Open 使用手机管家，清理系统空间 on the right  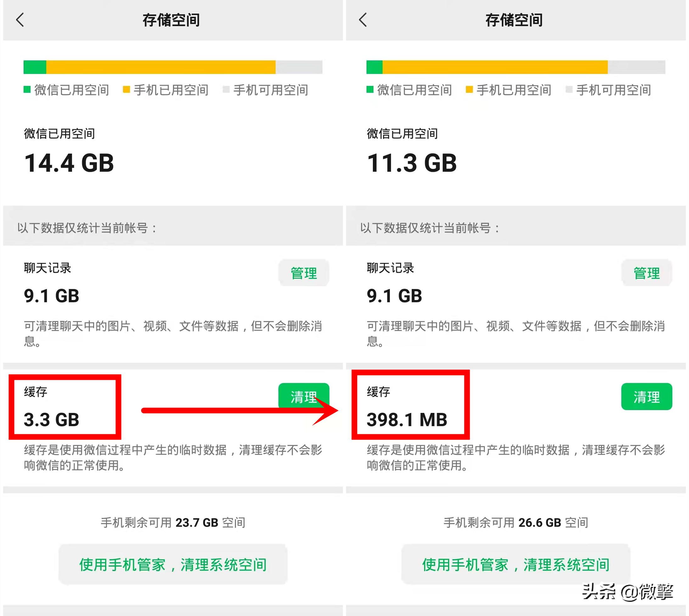(515, 563)
